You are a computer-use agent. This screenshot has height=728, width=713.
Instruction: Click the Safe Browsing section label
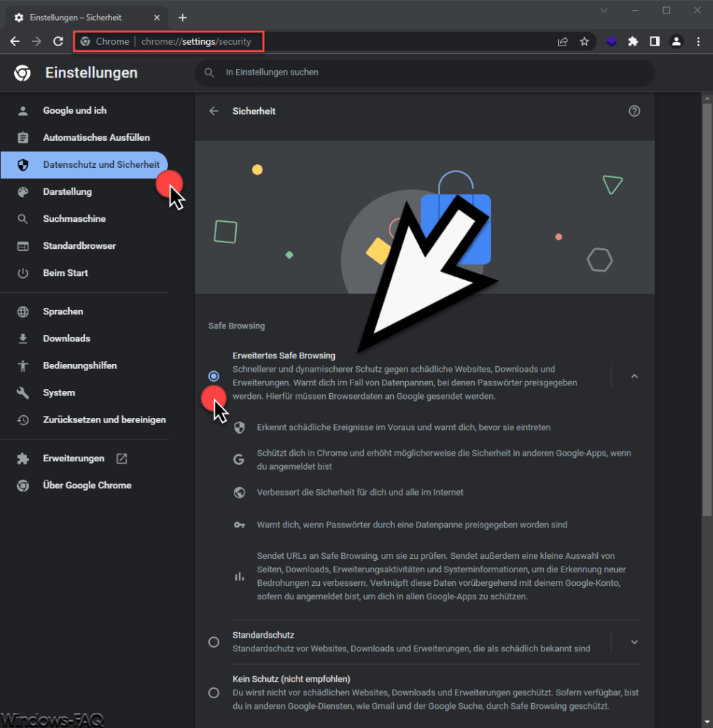click(236, 326)
